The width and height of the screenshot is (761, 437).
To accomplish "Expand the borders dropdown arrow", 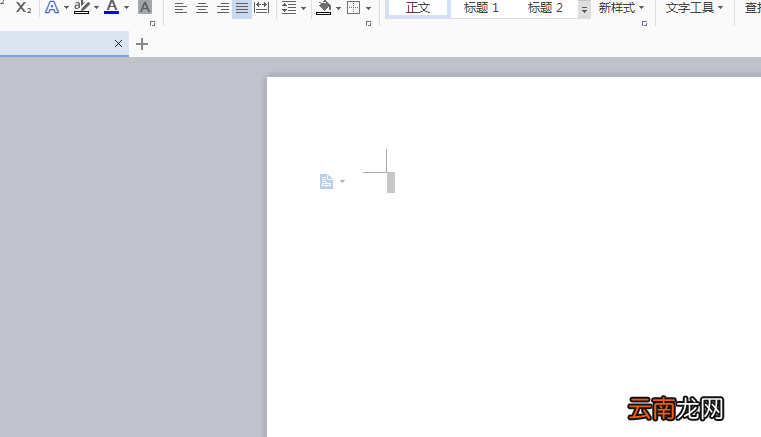I will click(x=368, y=8).
